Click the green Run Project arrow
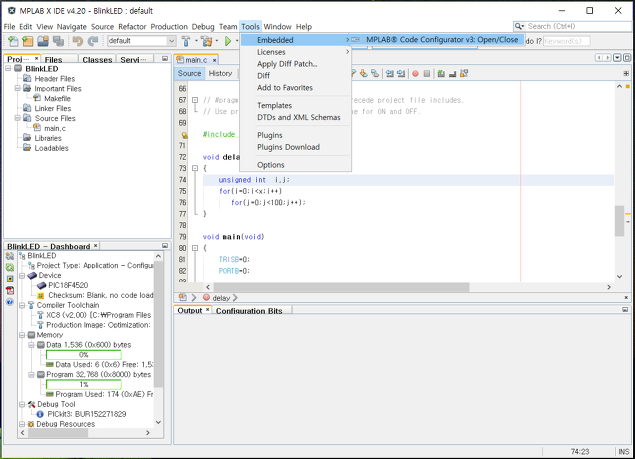 point(228,41)
